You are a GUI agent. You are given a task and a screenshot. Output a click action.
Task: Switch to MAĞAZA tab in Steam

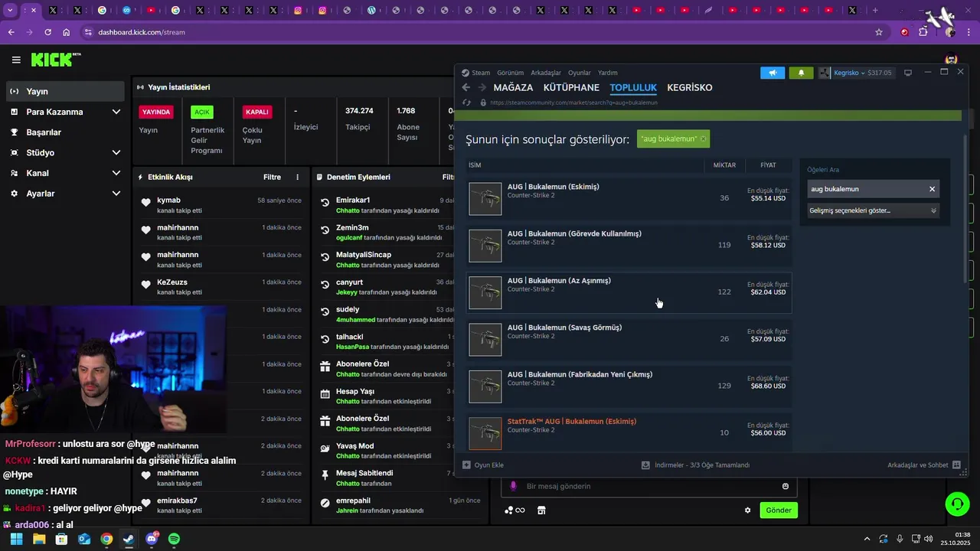point(513,87)
